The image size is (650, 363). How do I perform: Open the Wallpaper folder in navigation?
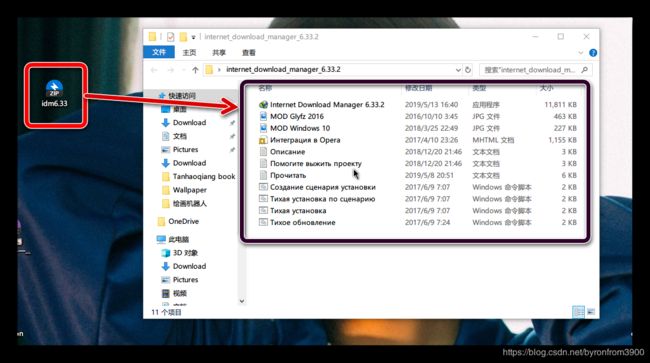click(x=189, y=190)
